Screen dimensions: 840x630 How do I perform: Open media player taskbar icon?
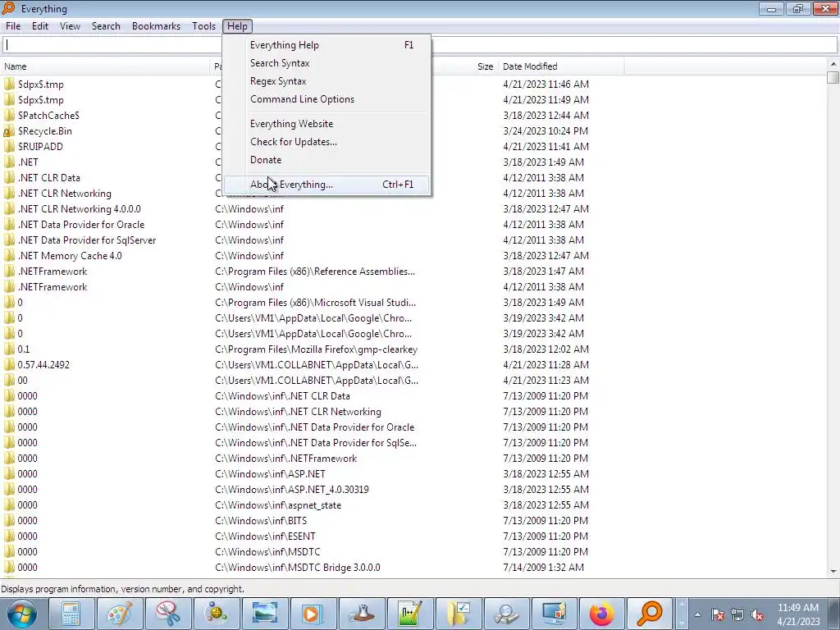(313, 614)
